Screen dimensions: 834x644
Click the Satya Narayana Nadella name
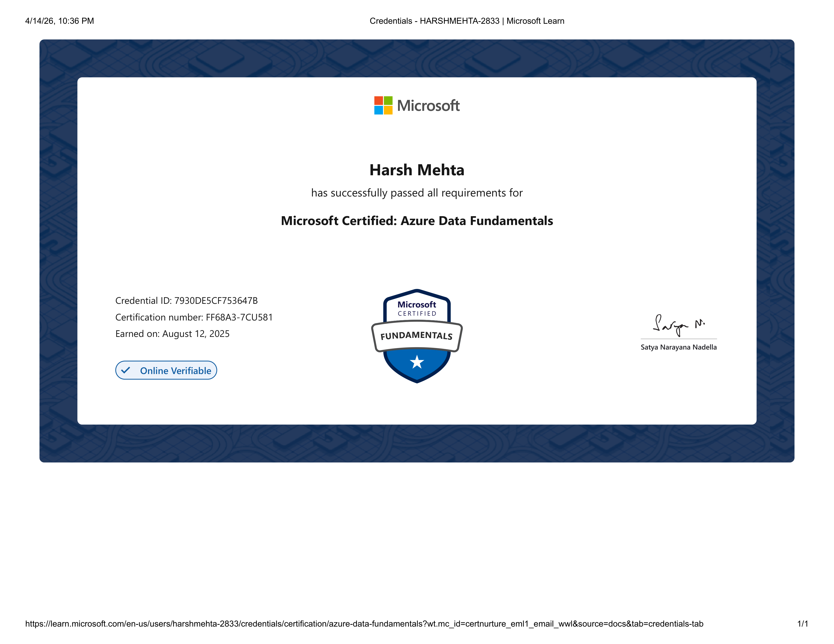tap(679, 347)
